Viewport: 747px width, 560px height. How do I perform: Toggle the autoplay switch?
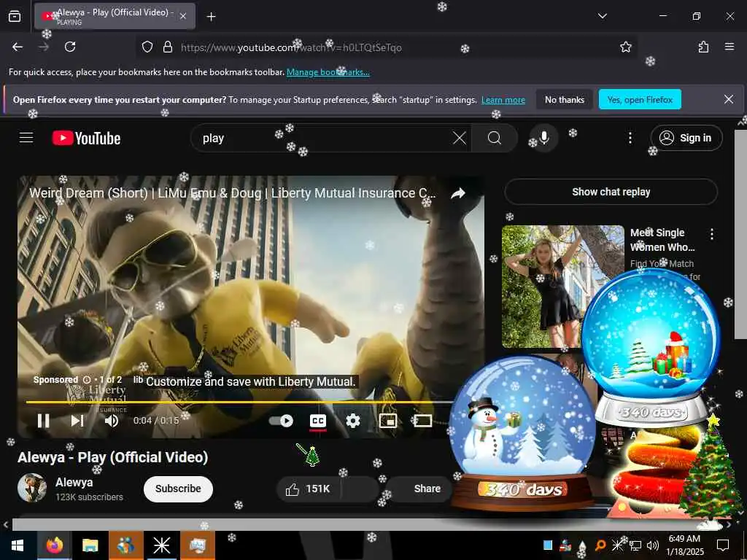281,421
